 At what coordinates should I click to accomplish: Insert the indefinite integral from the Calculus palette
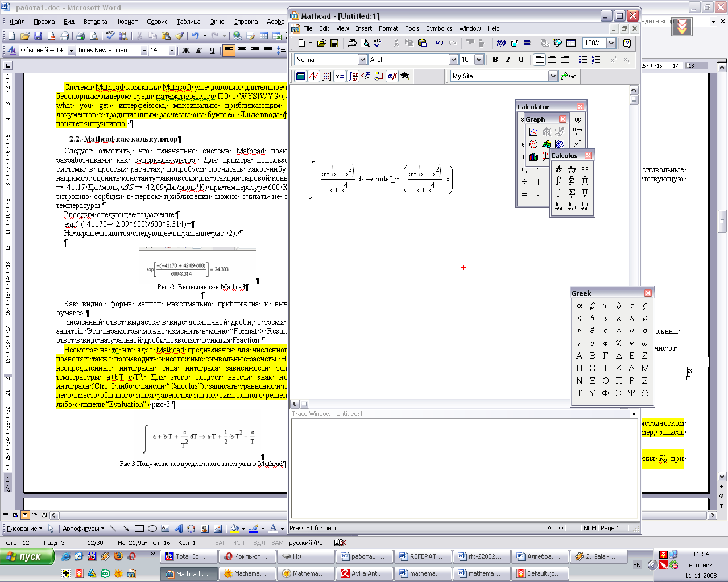pyautogui.click(x=559, y=193)
